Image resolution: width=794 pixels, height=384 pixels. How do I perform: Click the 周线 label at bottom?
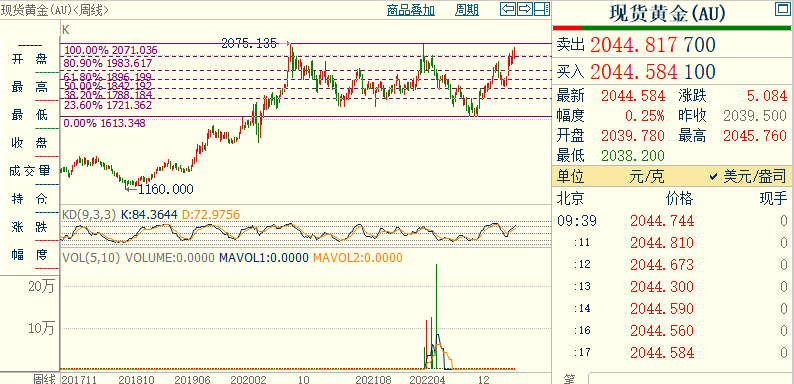click(x=44, y=379)
